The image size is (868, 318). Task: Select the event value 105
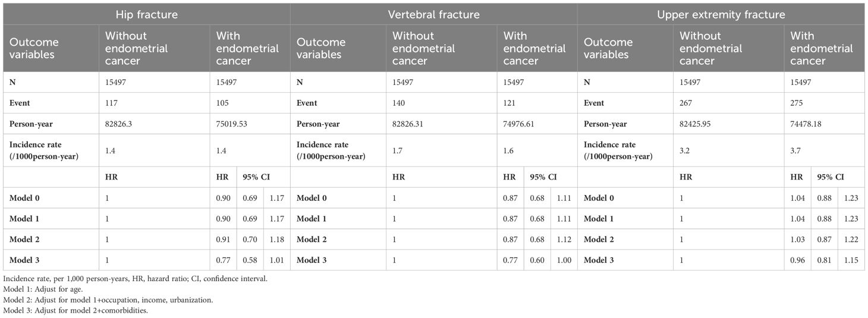point(224,103)
